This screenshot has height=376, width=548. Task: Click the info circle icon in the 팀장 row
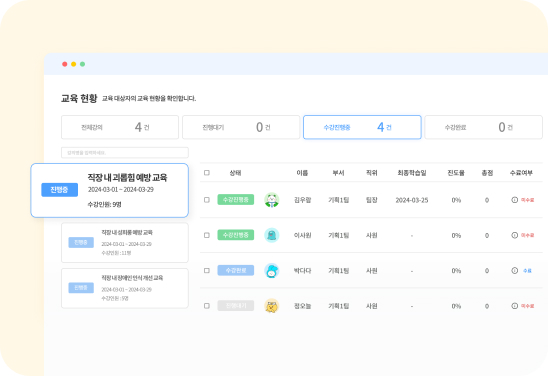514,200
